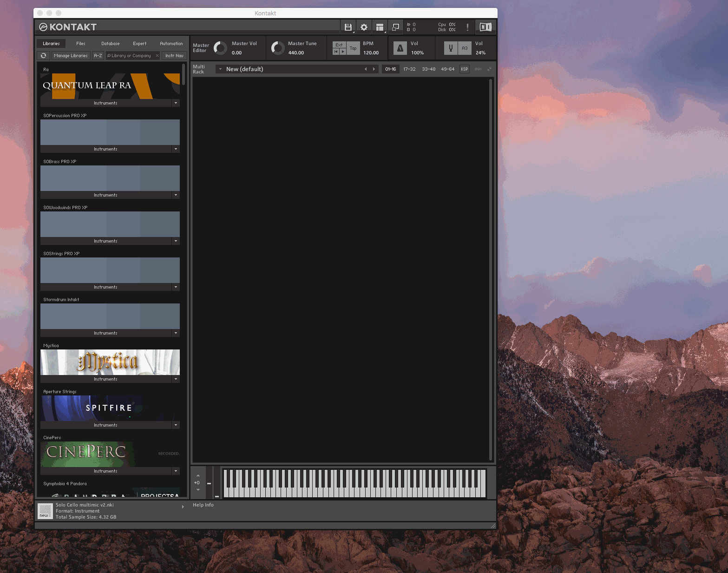The height and width of the screenshot is (573, 728).
Task: Open Instruments under SOPercussion PRO XP
Action: 106,149
